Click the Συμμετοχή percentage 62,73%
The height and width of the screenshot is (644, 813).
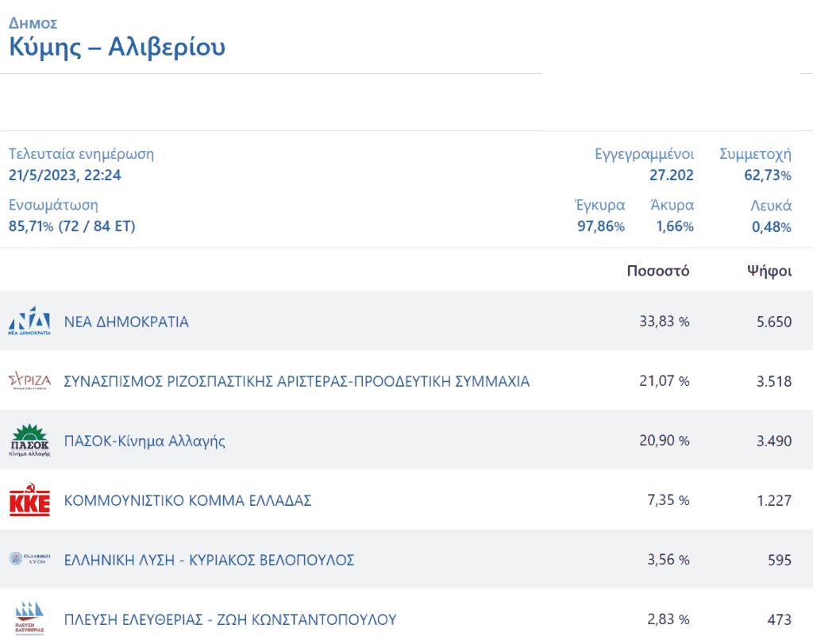(767, 175)
